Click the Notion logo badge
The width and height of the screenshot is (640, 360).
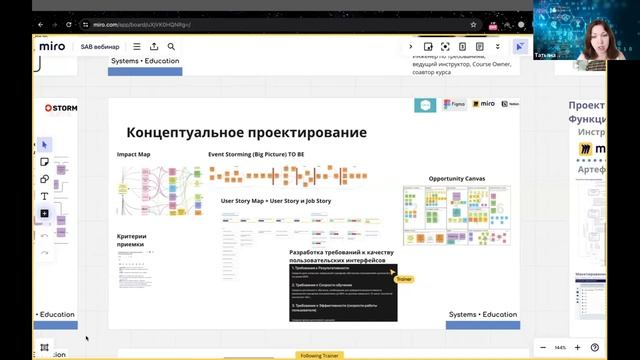tap(510, 104)
